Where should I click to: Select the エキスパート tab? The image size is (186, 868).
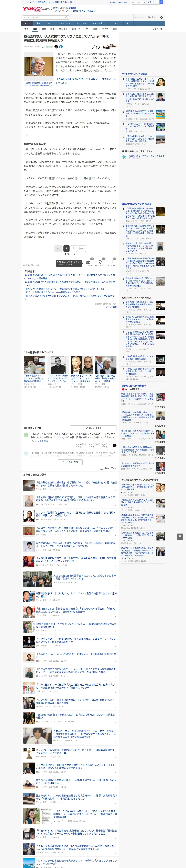pyautogui.click(x=64, y=23)
